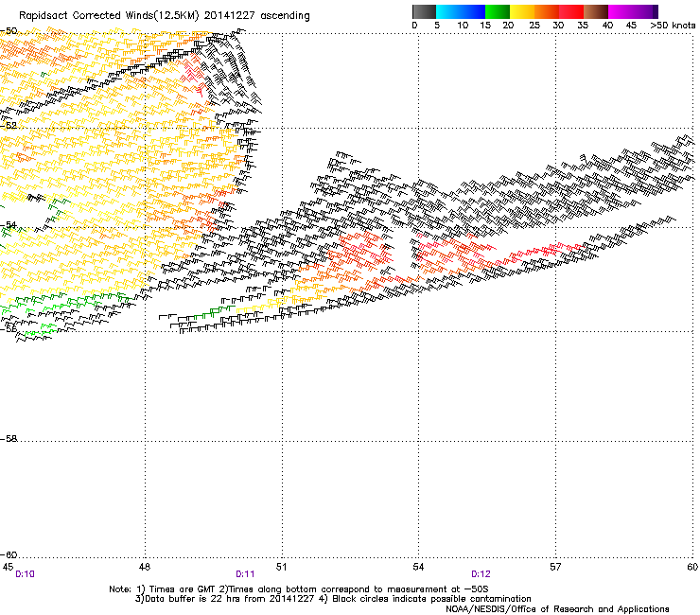Image resolution: width=700 pixels, height=615 pixels.
Task: Click the gray 0-5 knots color swatch
Action: click(424, 11)
